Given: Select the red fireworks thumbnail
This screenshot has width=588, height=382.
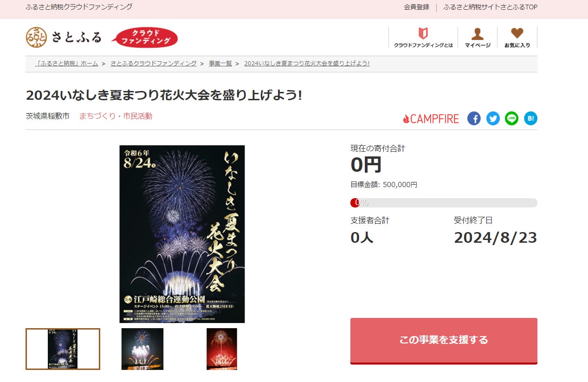Looking at the screenshot, I should coord(222,349).
